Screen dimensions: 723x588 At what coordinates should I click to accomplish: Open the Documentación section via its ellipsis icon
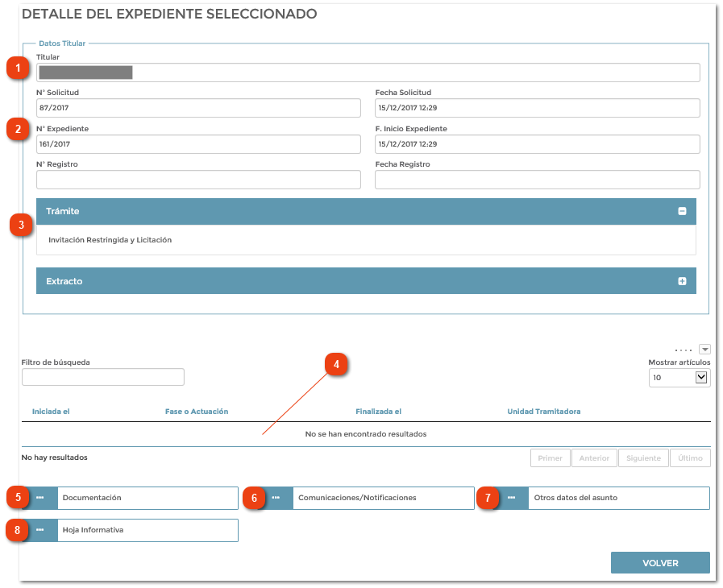click(39, 498)
